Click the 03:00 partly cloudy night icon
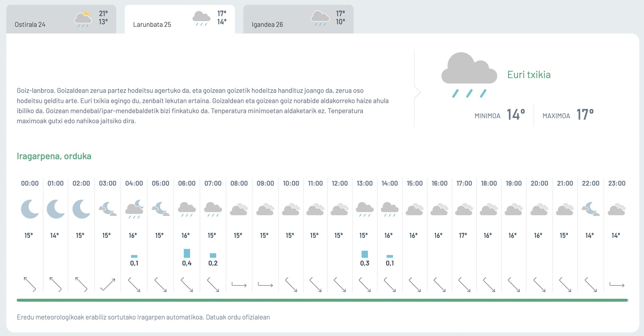 pos(108,209)
